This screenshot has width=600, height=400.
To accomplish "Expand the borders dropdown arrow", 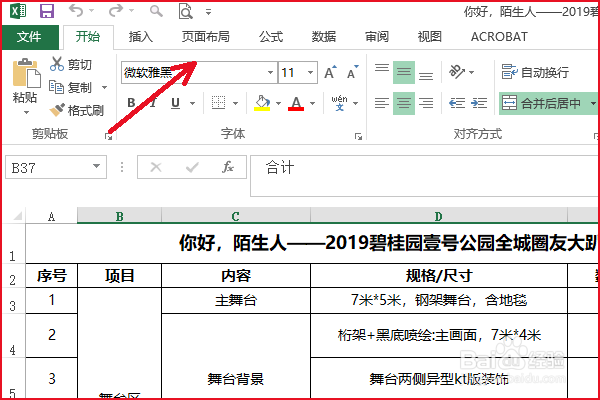I will (235, 103).
